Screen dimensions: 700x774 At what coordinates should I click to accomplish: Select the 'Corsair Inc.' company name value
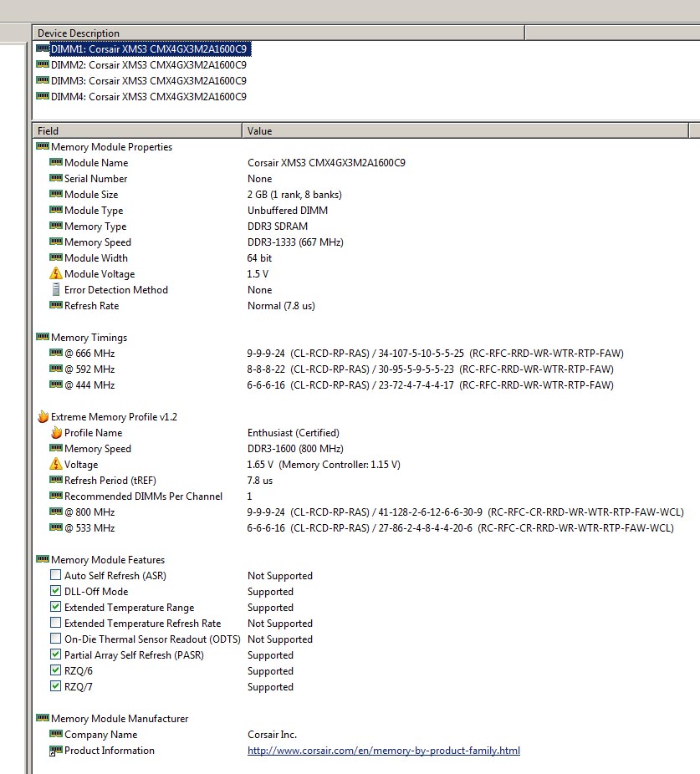[x=272, y=735]
